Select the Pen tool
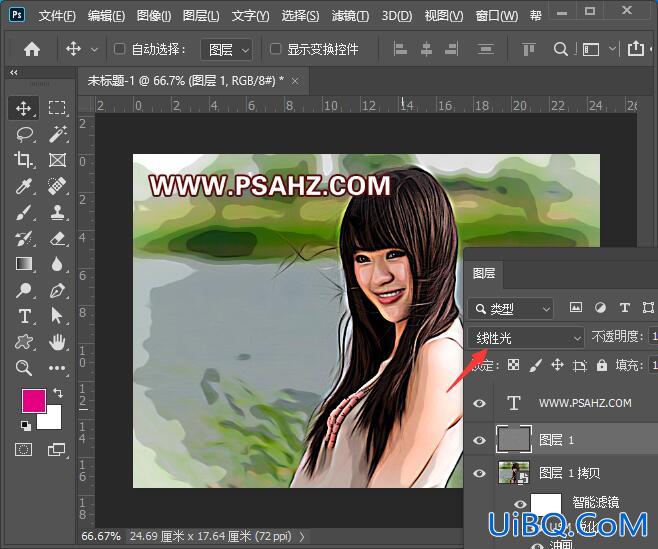 click(x=57, y=290)
